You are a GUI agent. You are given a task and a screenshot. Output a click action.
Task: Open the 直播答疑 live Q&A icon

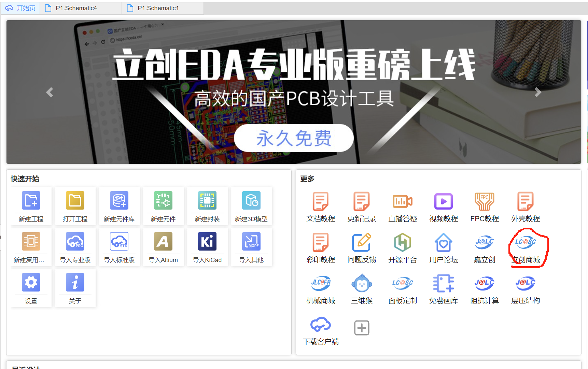coord(403,201)
